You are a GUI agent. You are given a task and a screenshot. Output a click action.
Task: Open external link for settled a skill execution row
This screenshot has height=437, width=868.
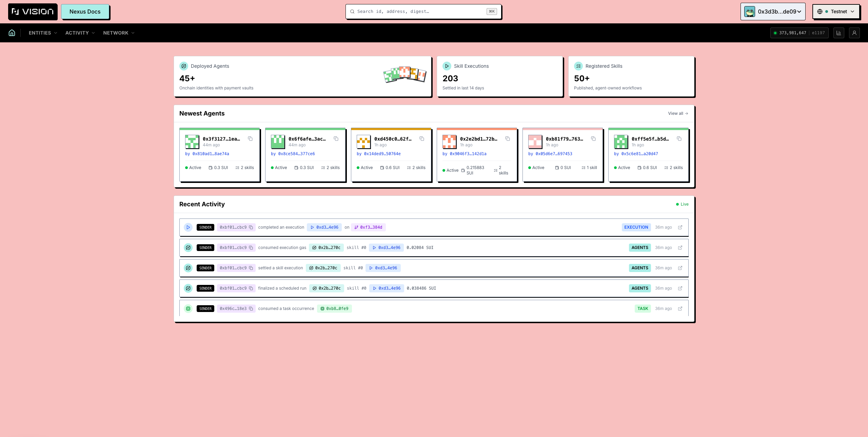click(x=680, y=268)
